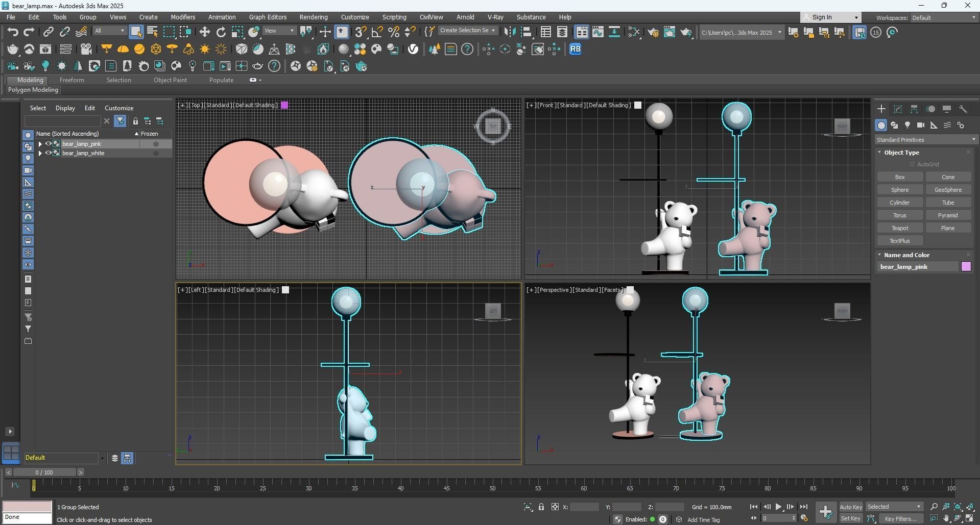Toggle frozen state of bear_lamp_white

pos(156,153)
